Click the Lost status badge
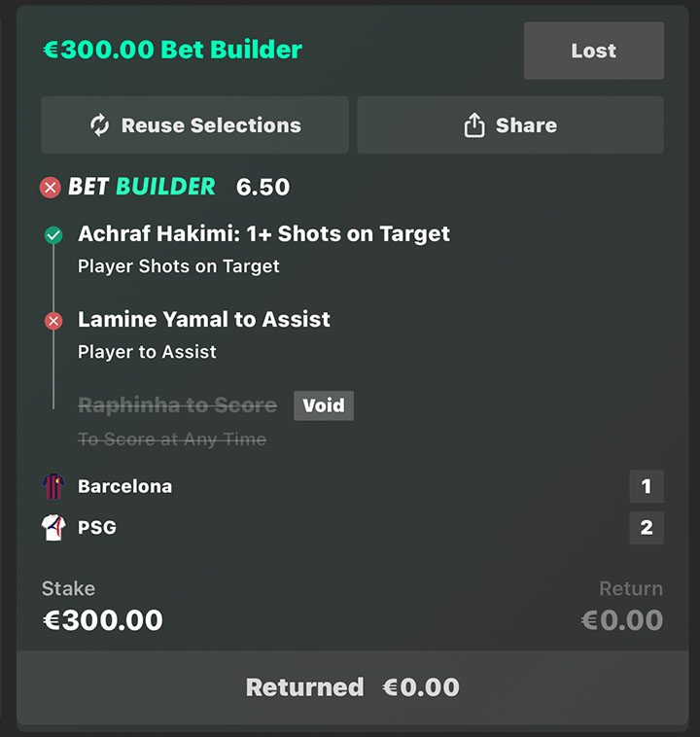Image resolution: width=700 pixels, height=737 pixels. point(593,51)
